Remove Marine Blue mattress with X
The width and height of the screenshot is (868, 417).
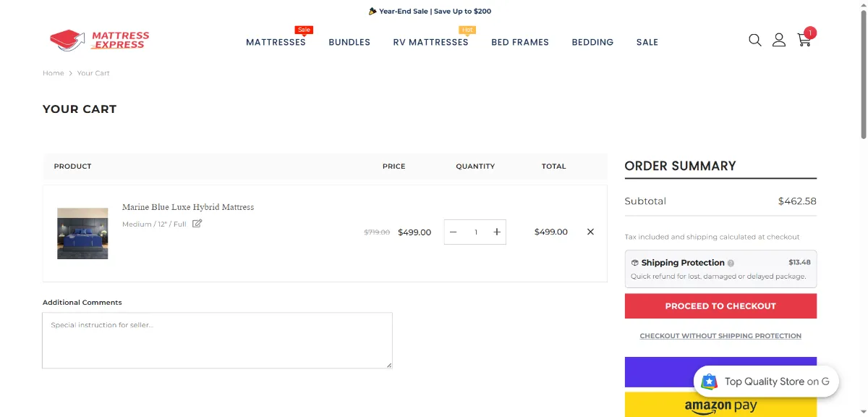click(x=590, y=232)
